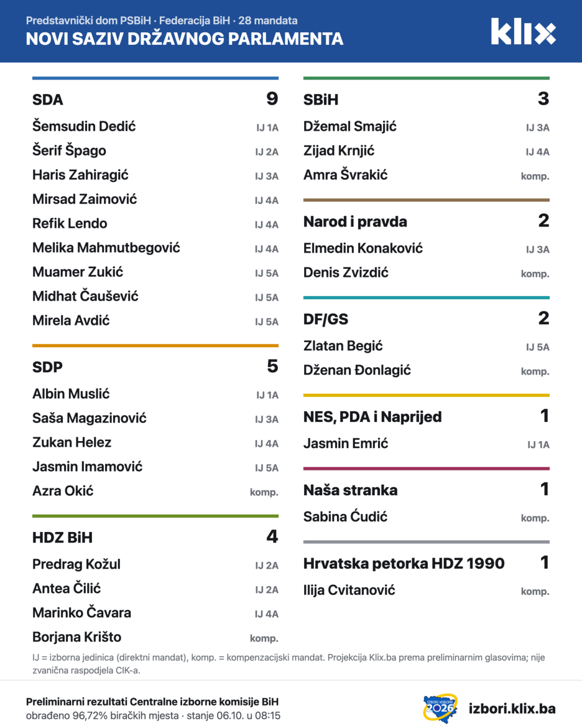Screen dimensions: 582x728
Task: Click the Izbori 2026 map badge icon
Action: 440,708
